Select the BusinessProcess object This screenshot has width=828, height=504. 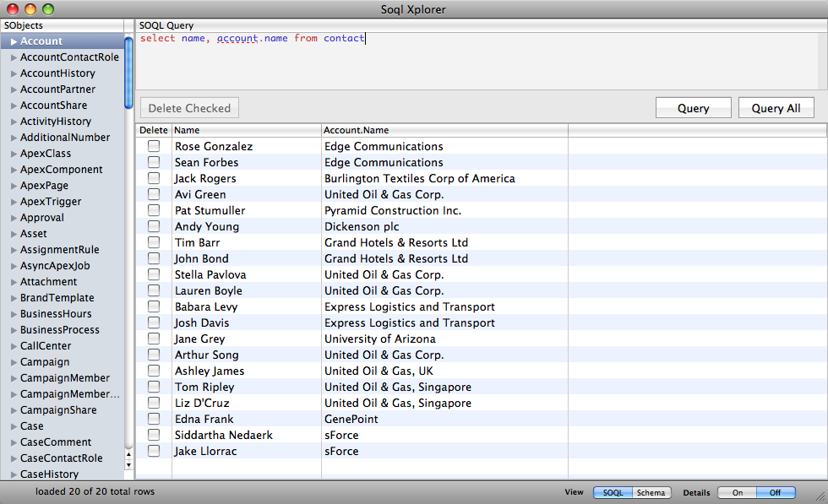(x=60, y=330)
